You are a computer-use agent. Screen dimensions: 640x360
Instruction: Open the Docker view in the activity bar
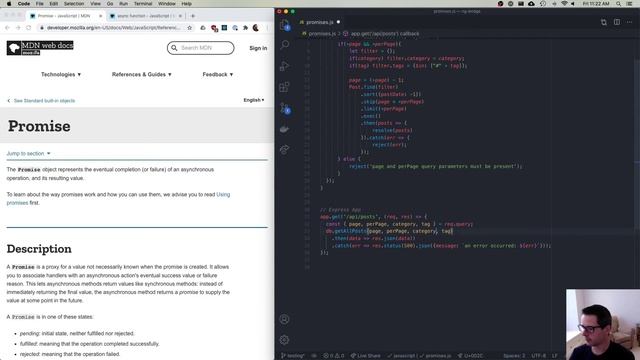(x=284, y=129)
